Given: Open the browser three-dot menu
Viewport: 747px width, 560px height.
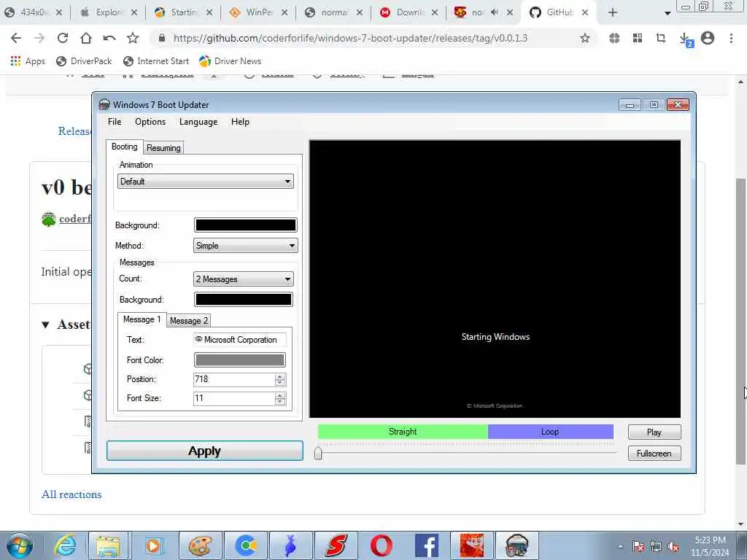Looking at the screenshot, I should (731, 38).
